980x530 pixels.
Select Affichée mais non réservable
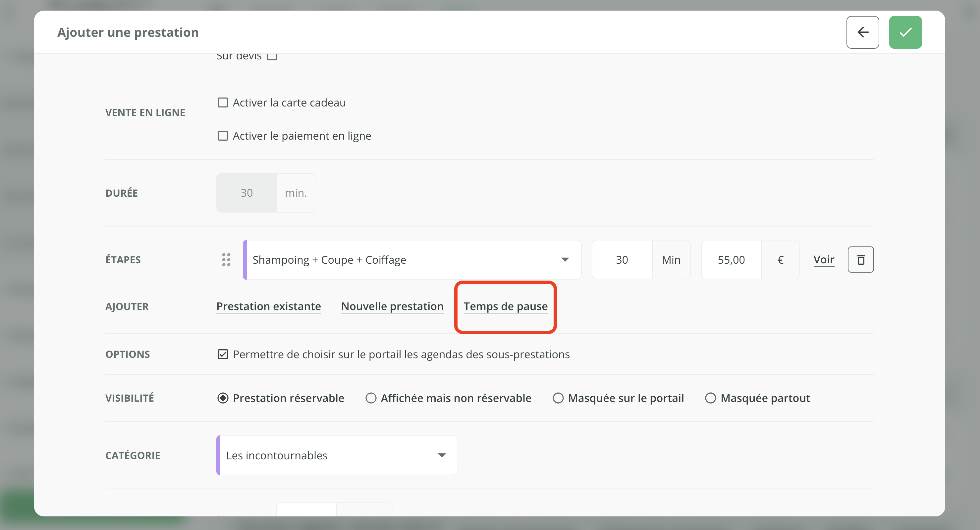click(x=371, y=398)
